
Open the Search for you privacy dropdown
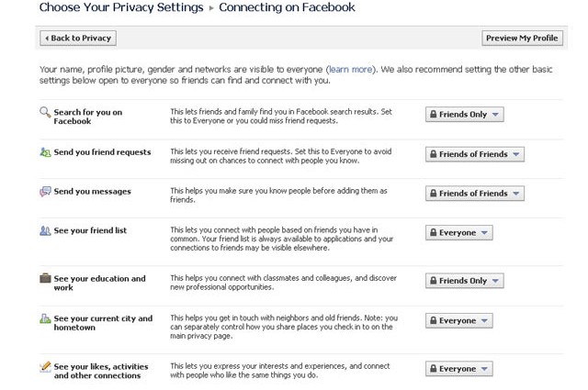pos(464,115)
